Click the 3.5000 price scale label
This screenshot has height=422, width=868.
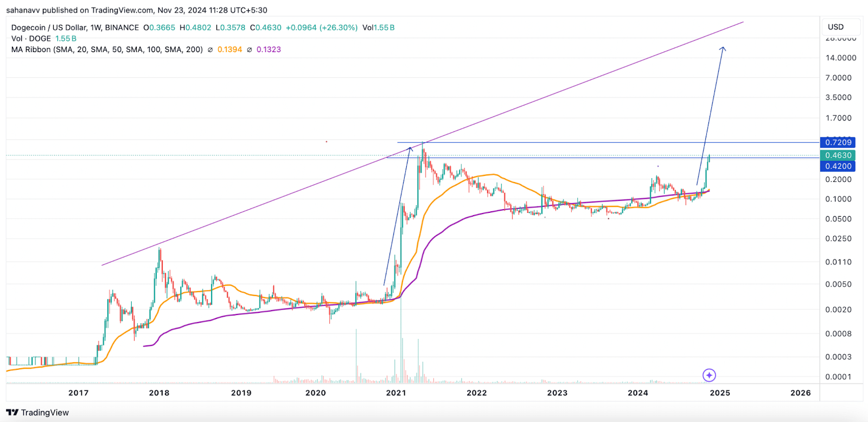coord(839,97)
